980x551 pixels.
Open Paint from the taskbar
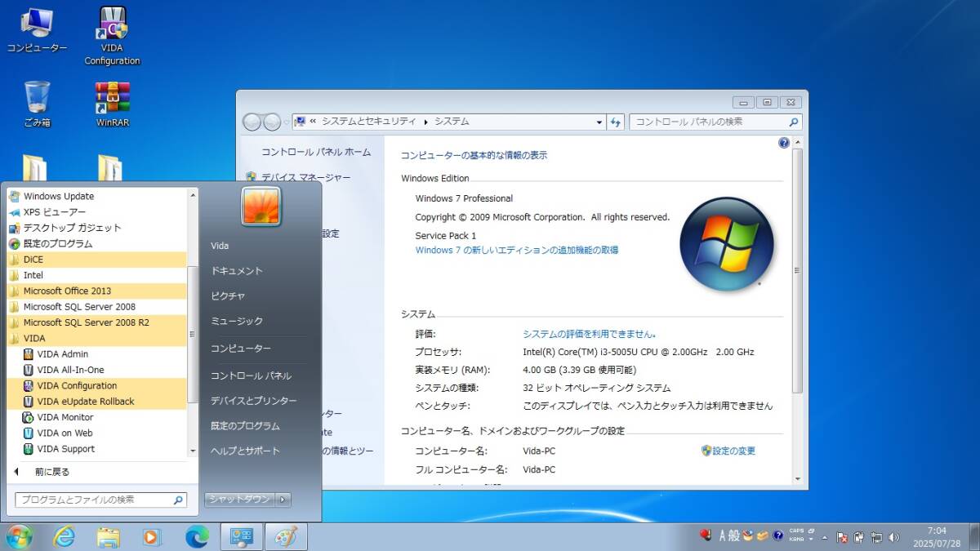285,536
